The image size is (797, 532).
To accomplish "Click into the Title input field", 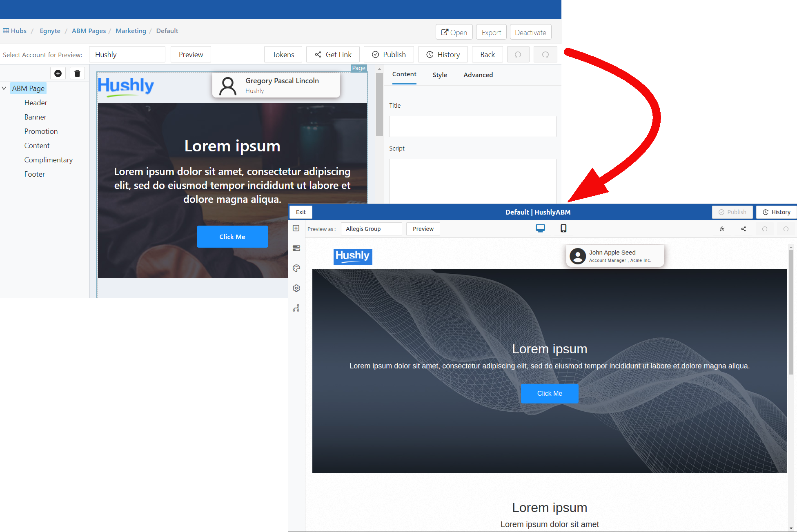I will (x=472, y=126).
